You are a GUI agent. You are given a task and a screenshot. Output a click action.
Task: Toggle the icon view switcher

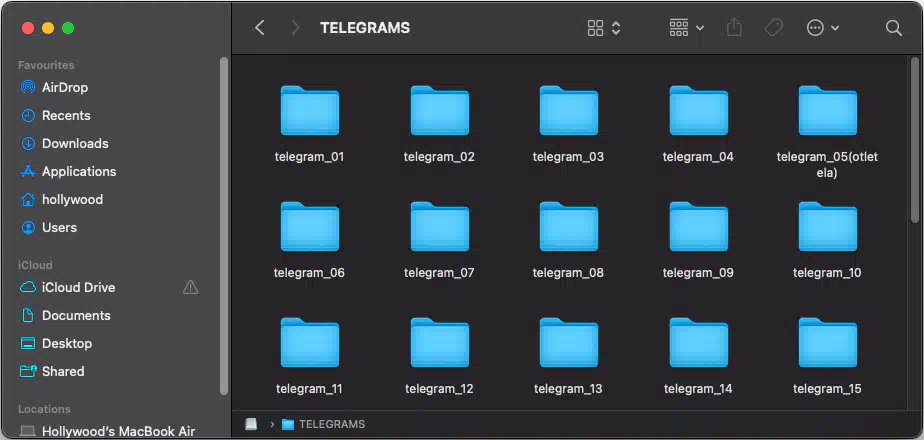point(604,28)
